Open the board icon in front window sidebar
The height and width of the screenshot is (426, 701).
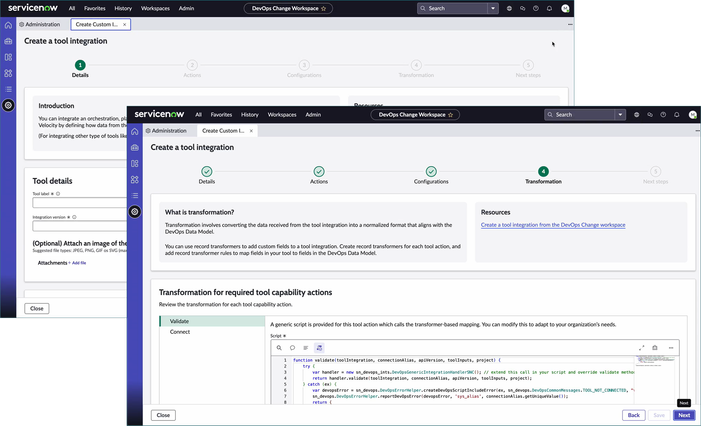[x=135, y=164]
